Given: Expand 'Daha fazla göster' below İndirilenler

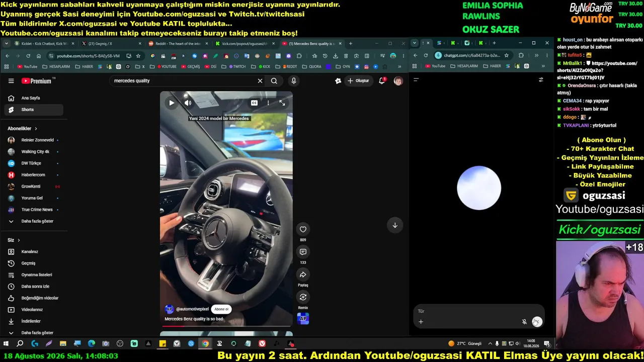Looking at the screenshot, I should click(34, 333).
